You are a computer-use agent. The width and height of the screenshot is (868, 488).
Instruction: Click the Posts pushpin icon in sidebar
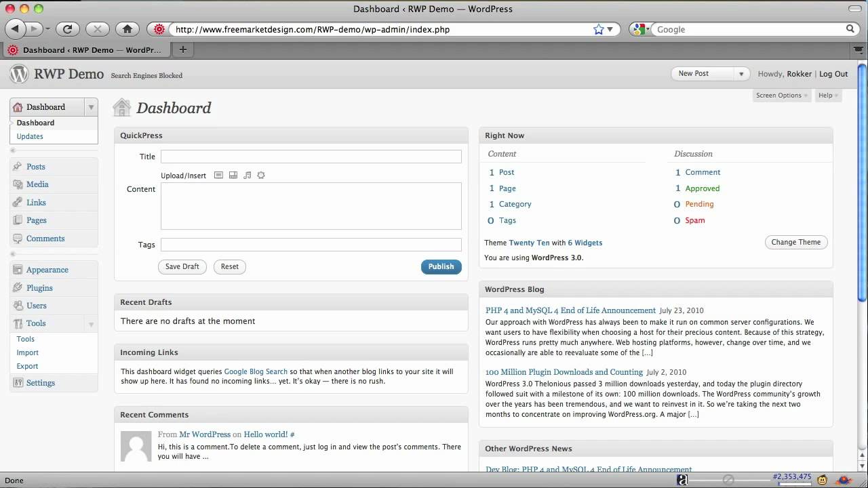pos(18,167)
